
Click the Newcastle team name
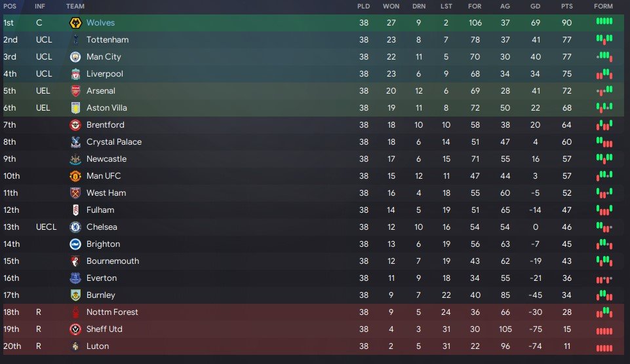[x=106, y=159]
